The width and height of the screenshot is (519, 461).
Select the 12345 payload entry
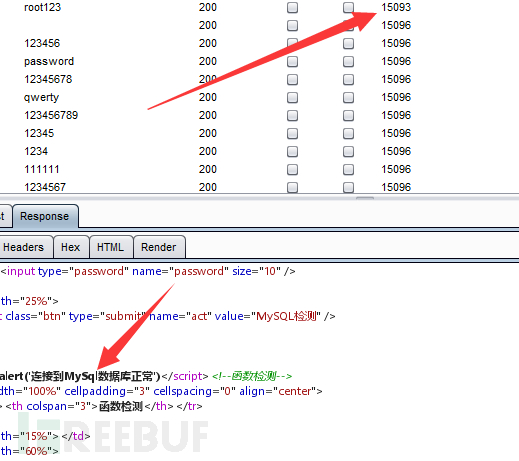coord(39,133)
